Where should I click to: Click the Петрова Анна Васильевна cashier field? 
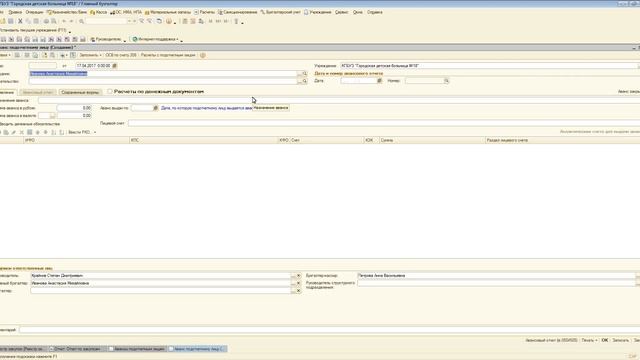496,276
